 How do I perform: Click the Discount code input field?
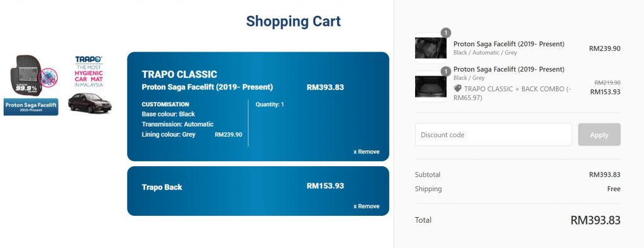point(493,135)
